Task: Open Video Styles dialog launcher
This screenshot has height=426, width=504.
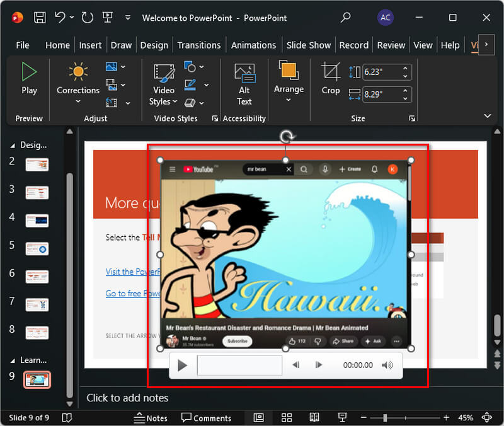Action: click(215, 118)
